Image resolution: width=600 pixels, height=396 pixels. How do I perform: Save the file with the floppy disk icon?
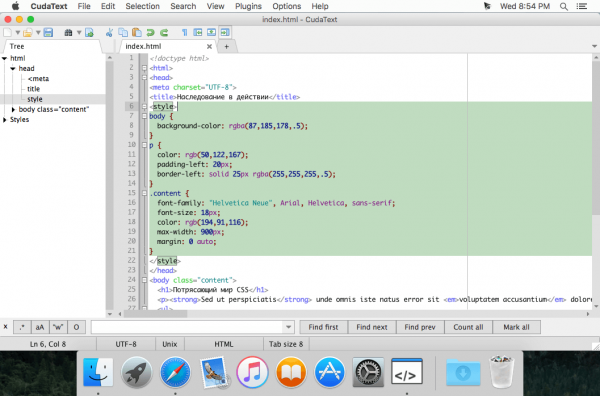coord(48,33)
